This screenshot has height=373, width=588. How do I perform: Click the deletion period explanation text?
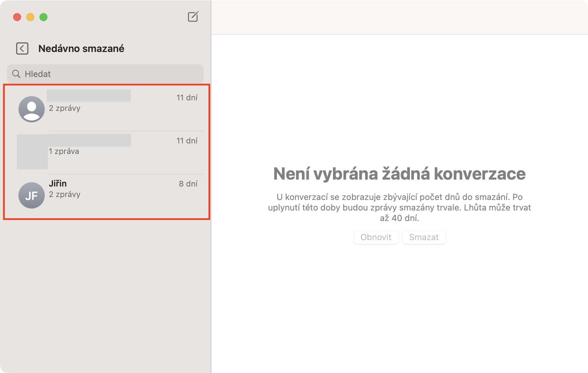pos(399,208)
